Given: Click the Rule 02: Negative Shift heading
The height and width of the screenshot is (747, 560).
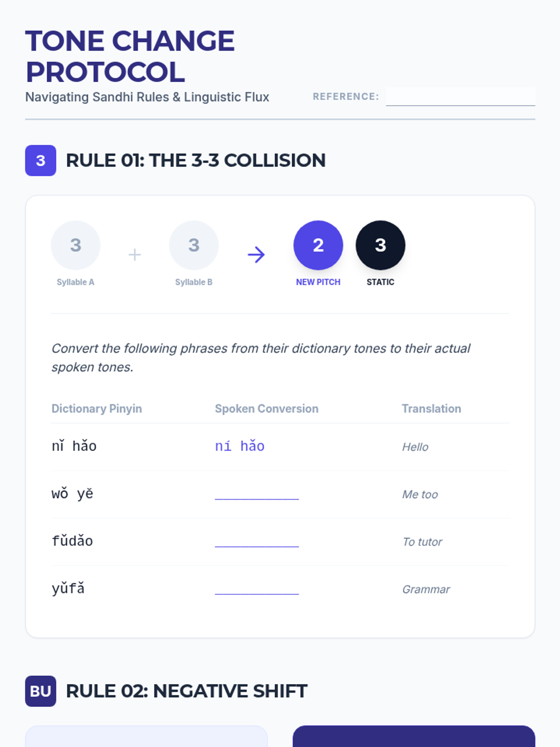Looking at the screenshot, I should click(x=187, y=691).
